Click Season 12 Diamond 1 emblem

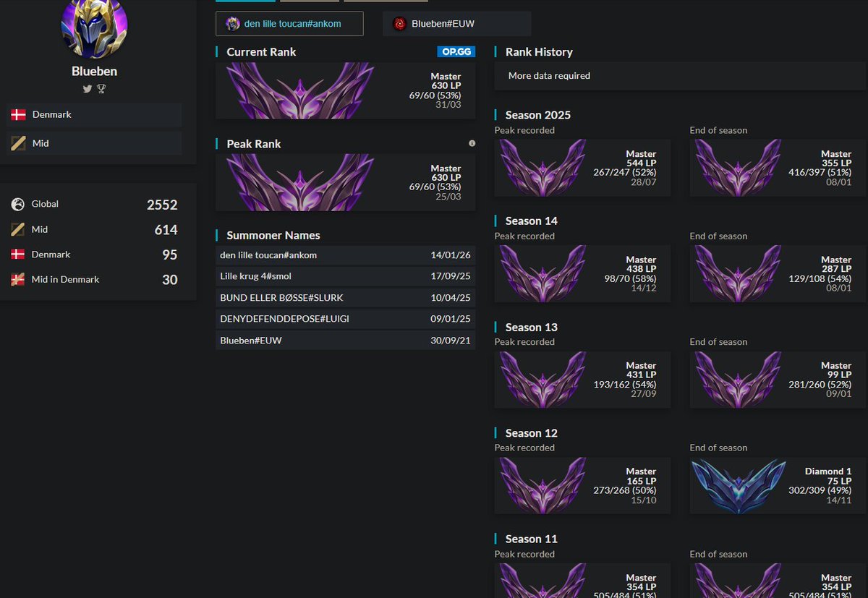[x=739, y=486]
